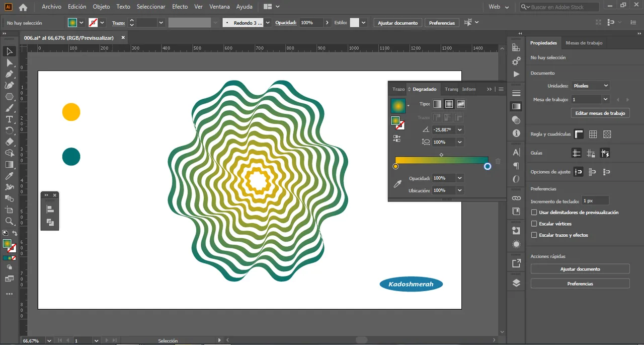Expand gradient Ubicación dropdown
Screen dimensions: 644x345
pyautogui.click(x=460, y=190)
